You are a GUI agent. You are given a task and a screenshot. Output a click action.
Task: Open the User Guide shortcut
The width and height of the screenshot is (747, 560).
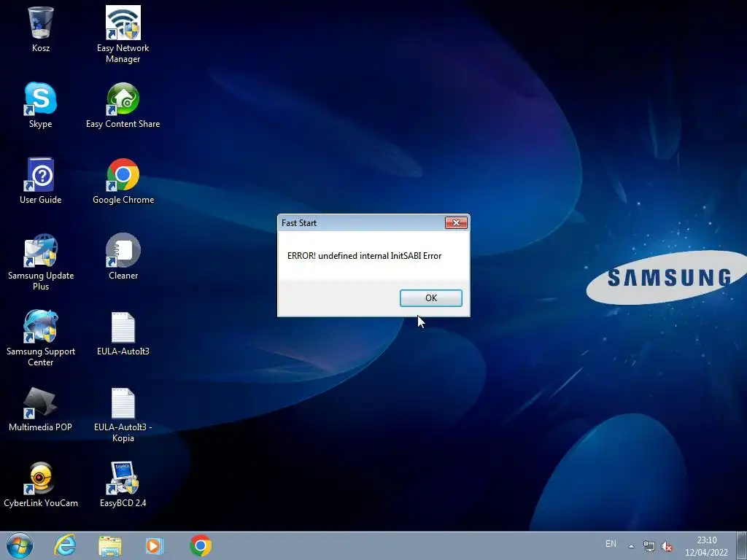(41, 181)
